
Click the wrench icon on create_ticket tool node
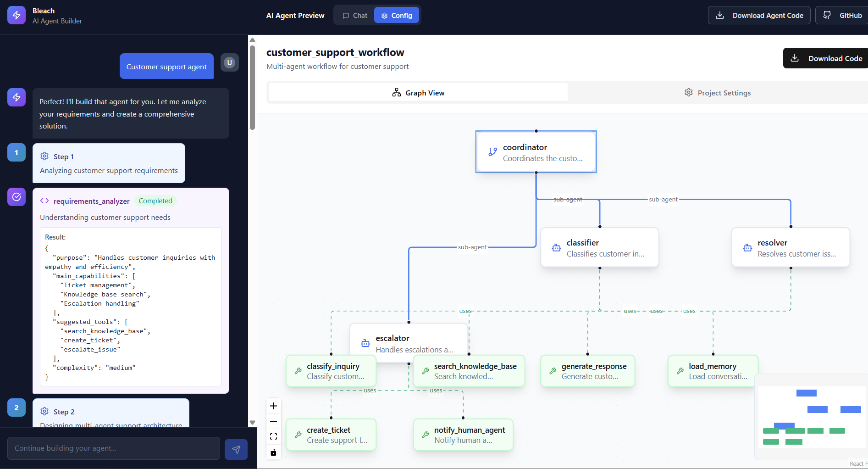298,435
